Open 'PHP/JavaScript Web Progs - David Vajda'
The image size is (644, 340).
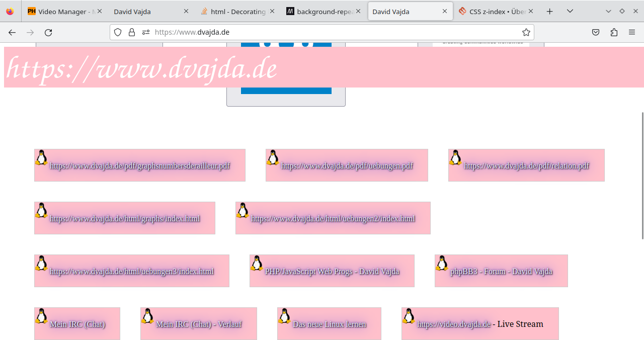click(x=332, y=271)
